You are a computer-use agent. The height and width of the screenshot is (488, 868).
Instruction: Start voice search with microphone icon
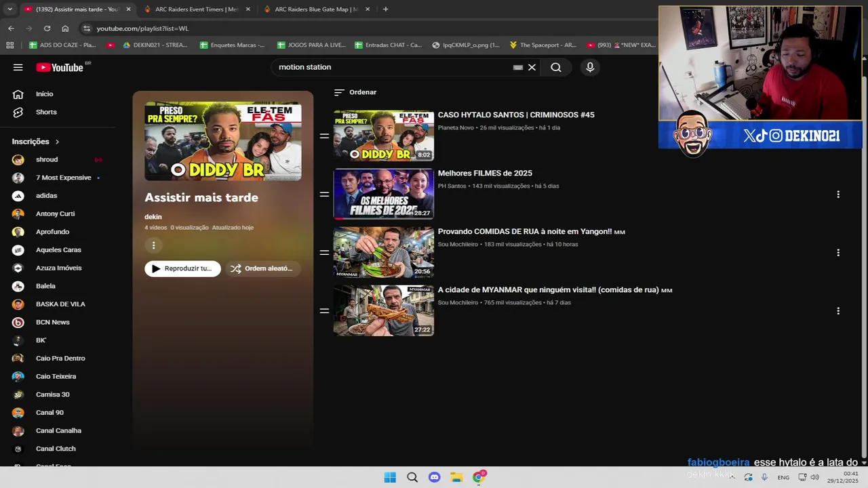[590, 67]
